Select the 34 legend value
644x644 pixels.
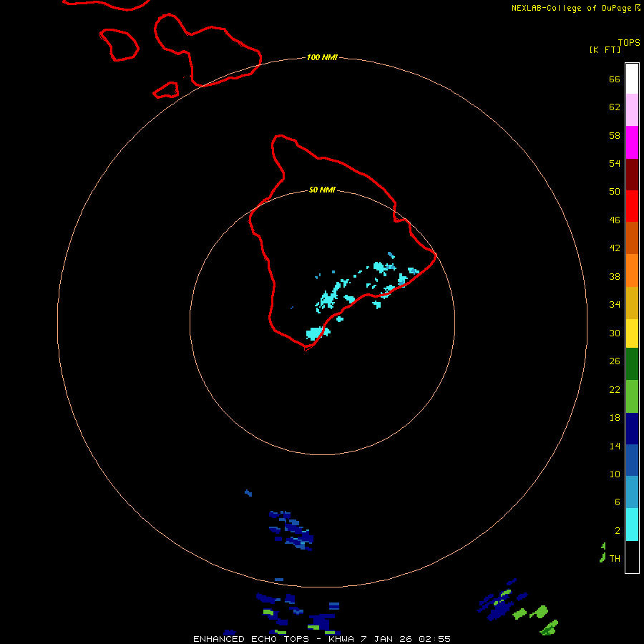tap(615, 305)
